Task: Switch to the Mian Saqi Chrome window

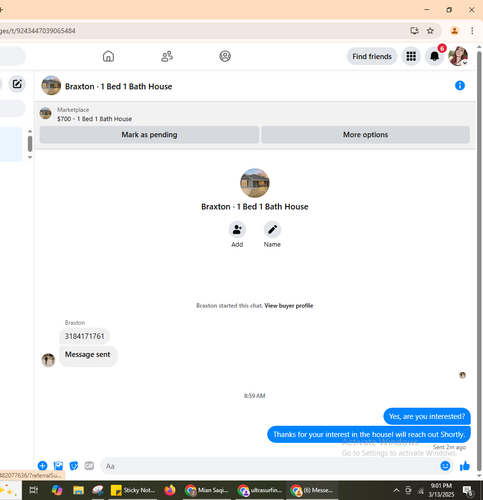Action: pos(207,490)
